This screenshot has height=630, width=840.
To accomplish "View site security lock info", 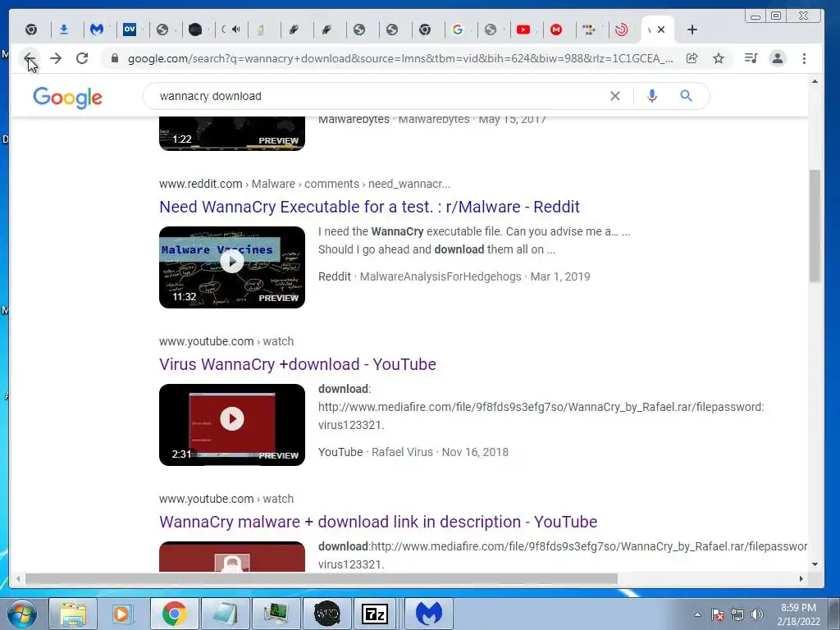I will [x=114, y=58].
